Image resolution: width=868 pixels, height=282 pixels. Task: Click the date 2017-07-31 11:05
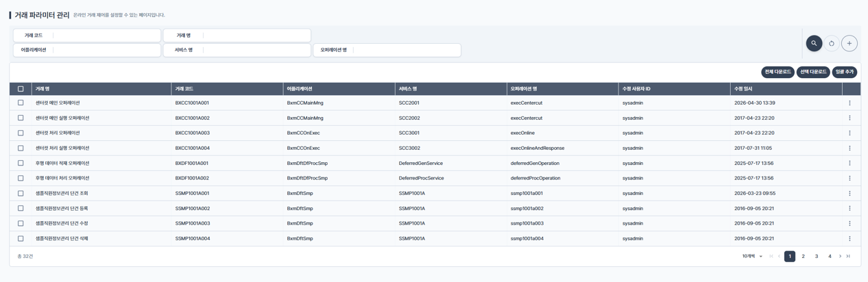click(x=754, y=149)
